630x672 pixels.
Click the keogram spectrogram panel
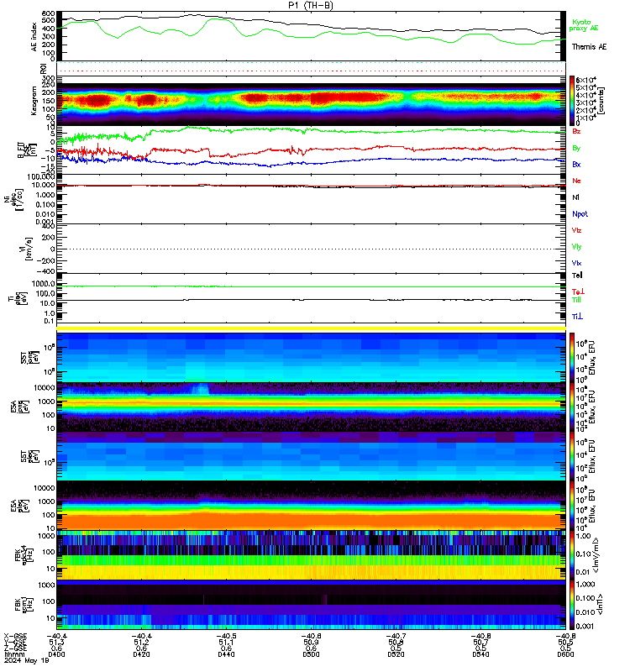311,101
